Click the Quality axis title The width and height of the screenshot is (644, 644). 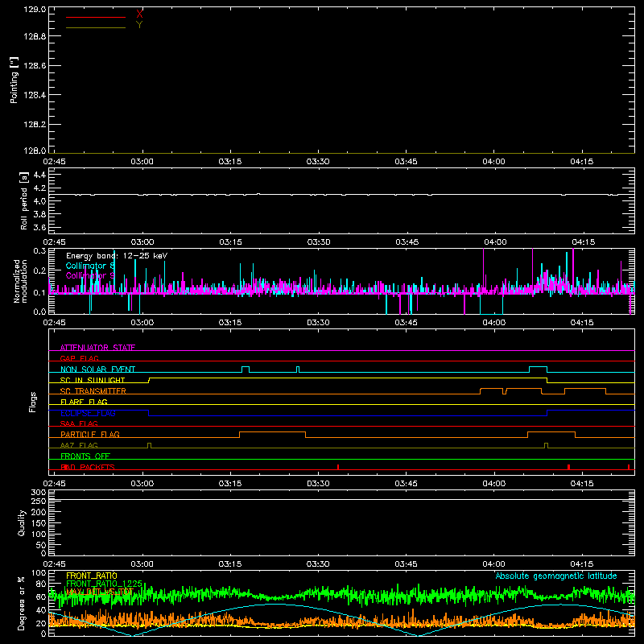click(x=22, y=522)
